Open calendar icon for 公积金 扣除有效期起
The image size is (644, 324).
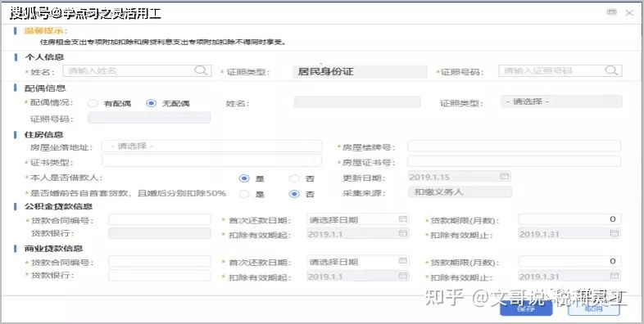pyautogui.click(x=403, y=234)
